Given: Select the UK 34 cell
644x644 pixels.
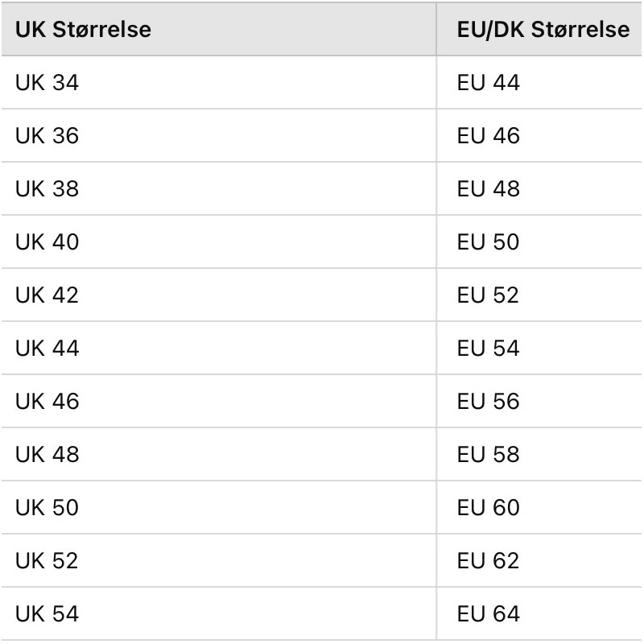Looking at the screenshot, I should pos(218,82).
